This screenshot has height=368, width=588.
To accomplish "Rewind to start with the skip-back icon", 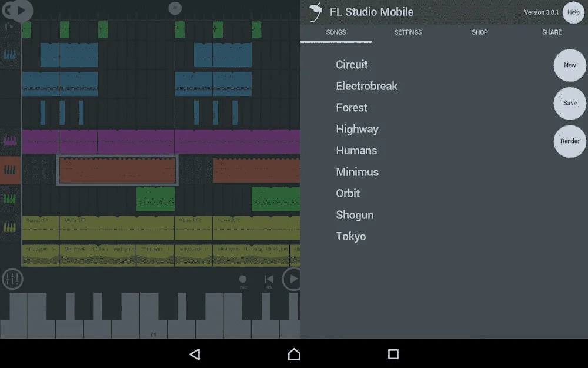I will 269,279.
